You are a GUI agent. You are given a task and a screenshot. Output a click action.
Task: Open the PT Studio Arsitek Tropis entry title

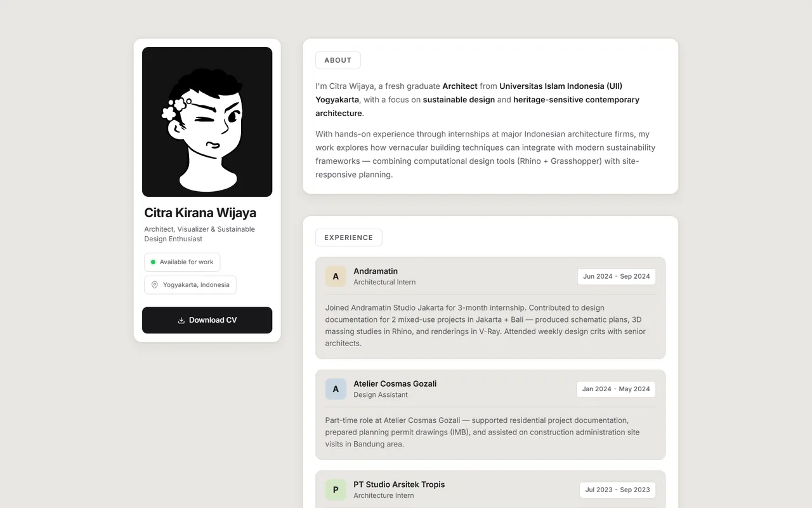(x=399, y=485)
